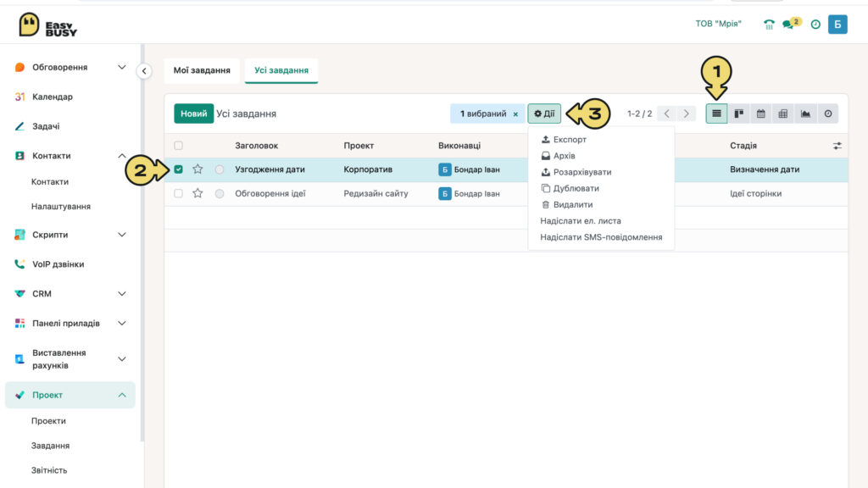This screenshot has height=488, width=868.
Task: Expand Скрипти sidebar section
Action: coord(122,235)
